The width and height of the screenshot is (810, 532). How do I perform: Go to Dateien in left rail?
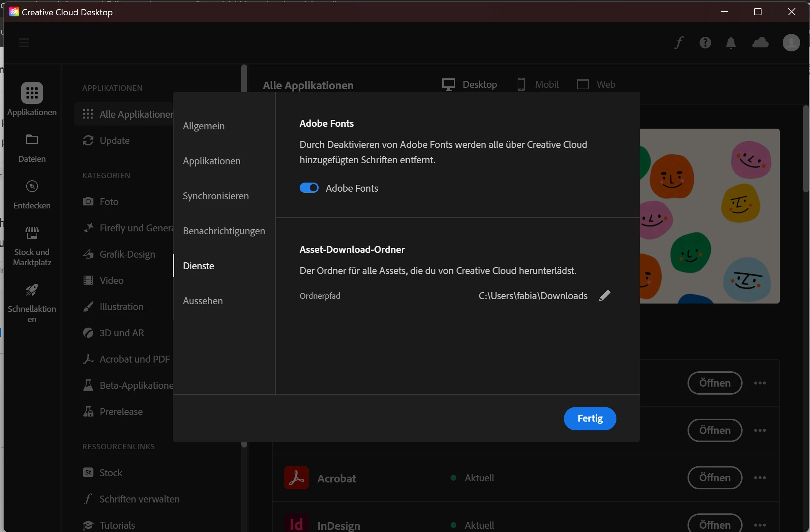[x=32, y=148]
